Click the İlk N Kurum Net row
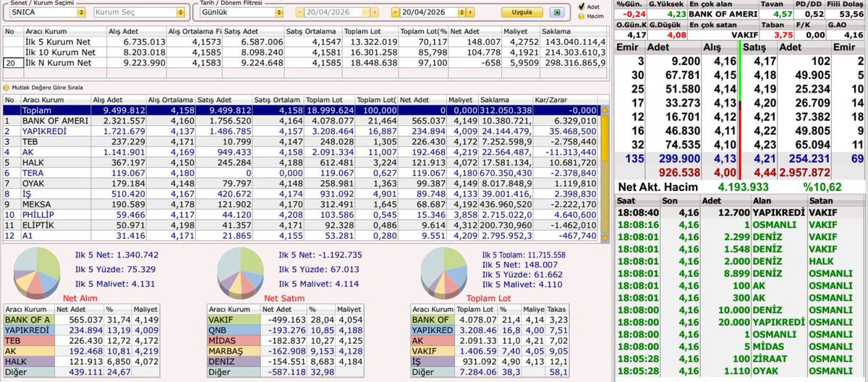The height and width of the screenshot is (382, 868). click(x=305, y=63)
